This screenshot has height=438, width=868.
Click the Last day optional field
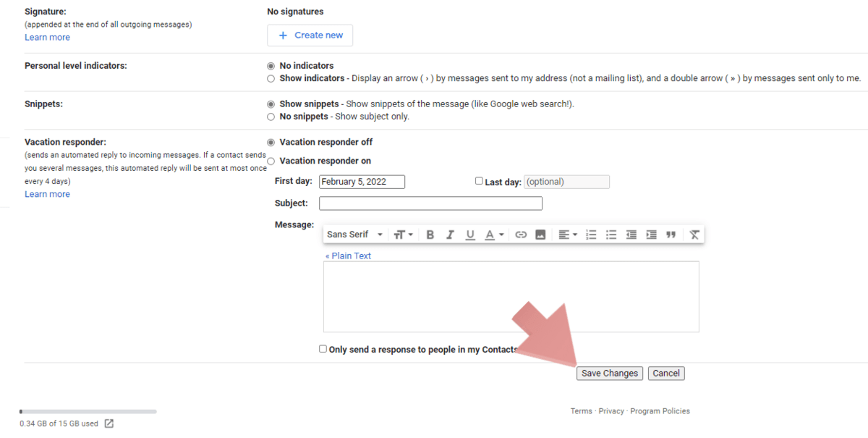tap(566, 182)
